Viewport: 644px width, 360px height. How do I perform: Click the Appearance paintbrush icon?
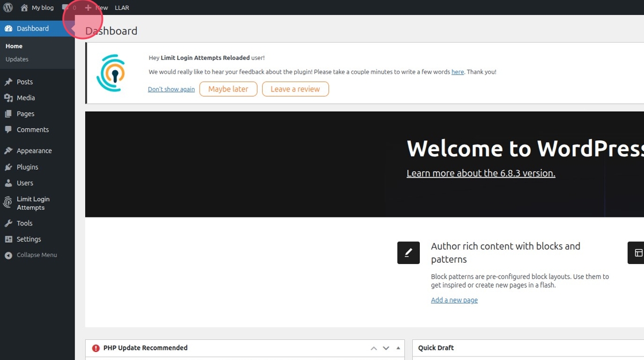click(8, 151)
